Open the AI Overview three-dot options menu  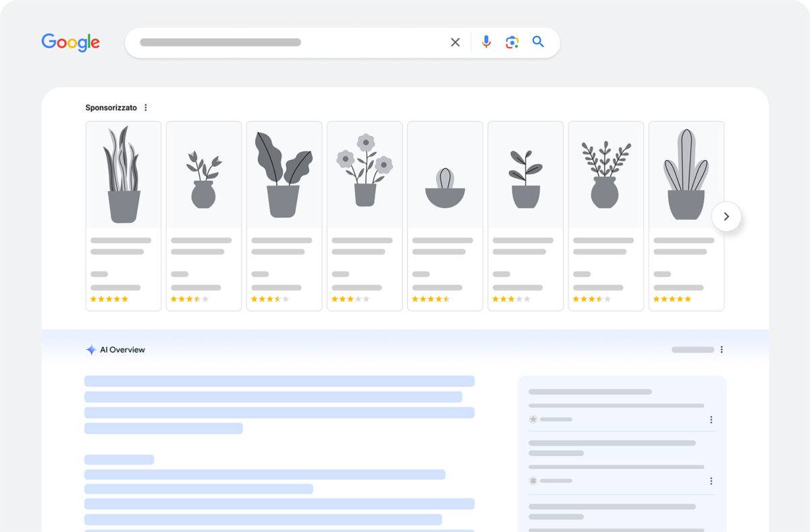point(722,350)
